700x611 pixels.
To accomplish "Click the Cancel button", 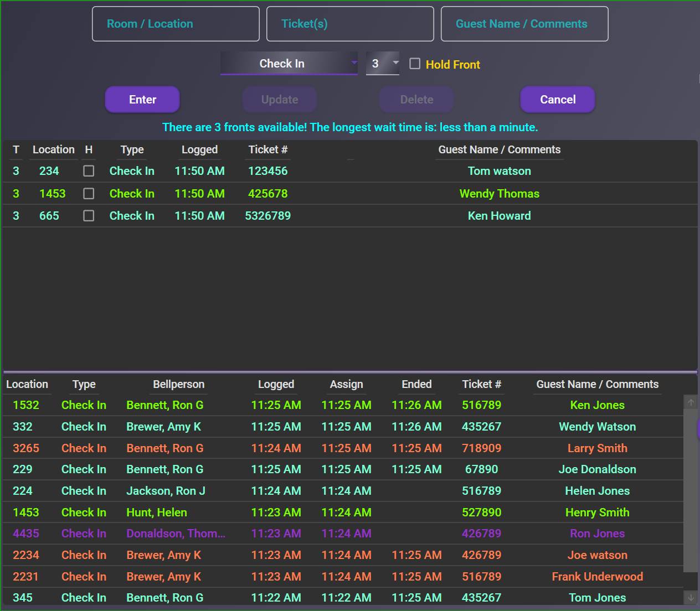I will coord(557,100).
